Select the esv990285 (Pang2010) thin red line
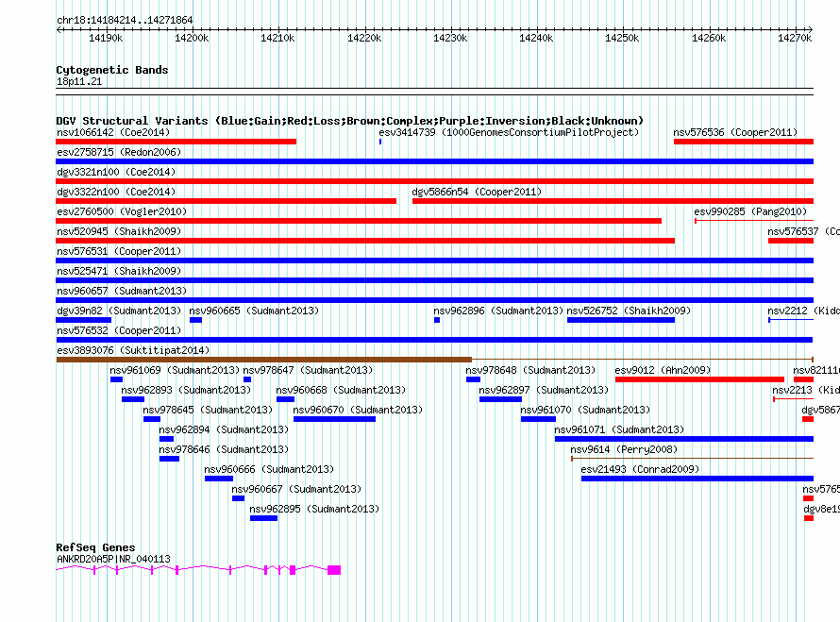The height and width of the screenshot is (622, 840). click(x=754, y=221)
